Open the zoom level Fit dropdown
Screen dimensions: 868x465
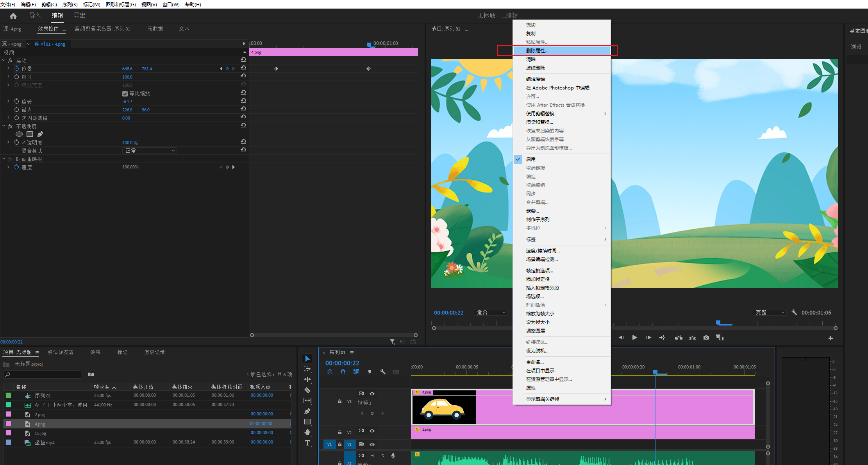[491, 313]
